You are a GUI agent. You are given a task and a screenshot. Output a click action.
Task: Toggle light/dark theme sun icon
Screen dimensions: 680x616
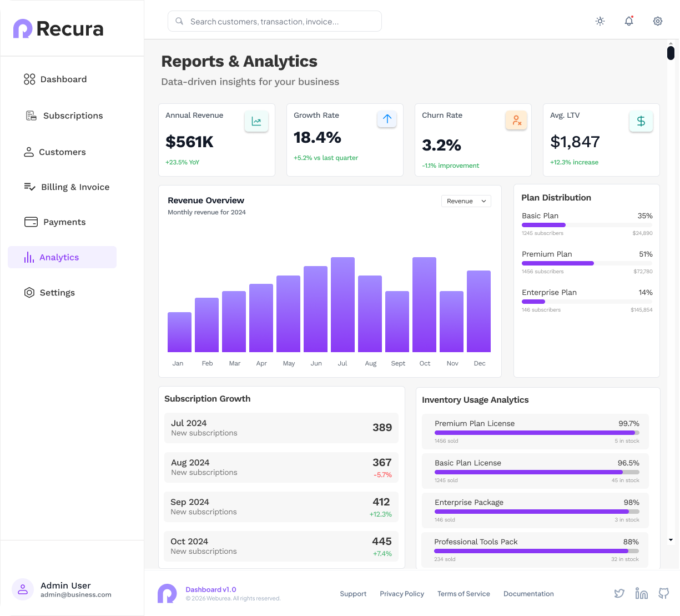pos(600,21)
